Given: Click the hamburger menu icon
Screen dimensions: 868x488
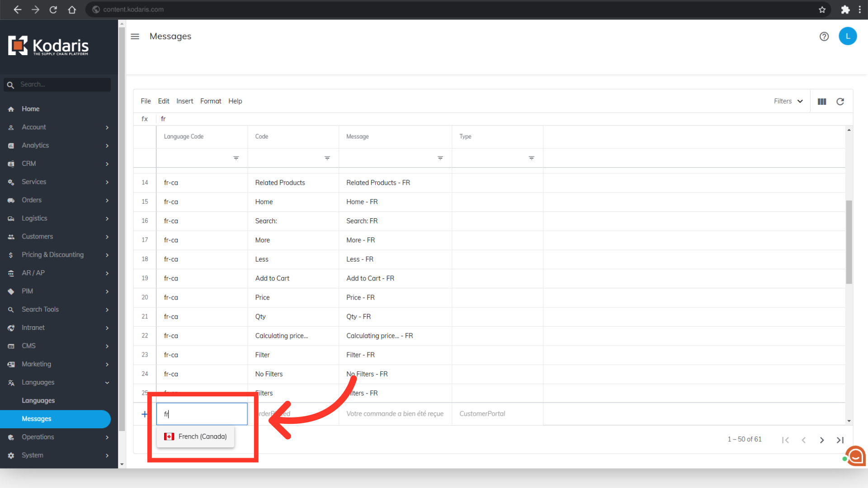Looking at the screenshot, I should click(x=135, y=36).
